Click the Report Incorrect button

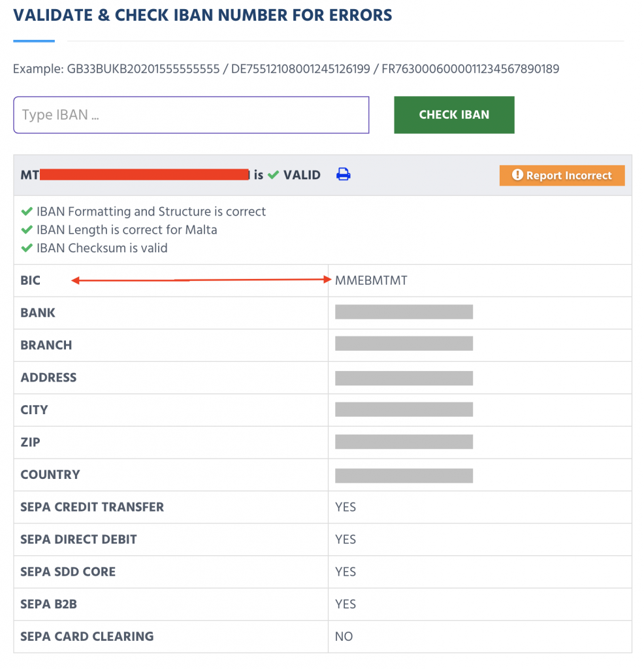562,175
